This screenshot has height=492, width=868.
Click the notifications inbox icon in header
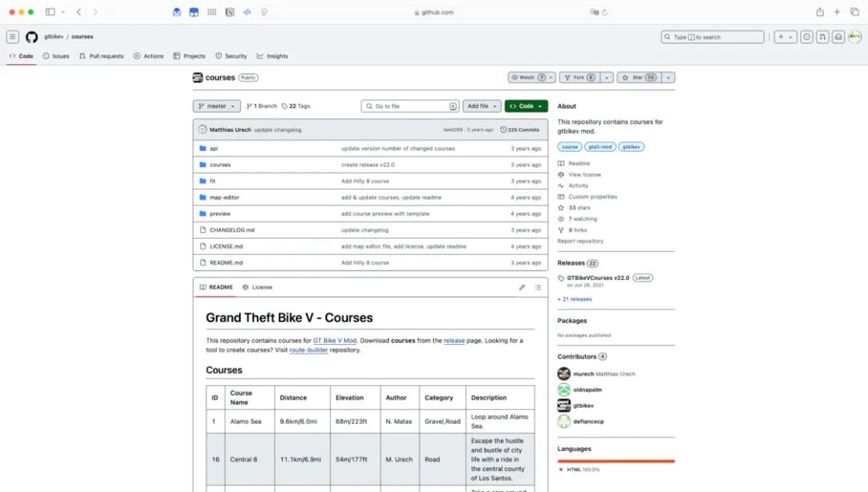click(838, 37)
